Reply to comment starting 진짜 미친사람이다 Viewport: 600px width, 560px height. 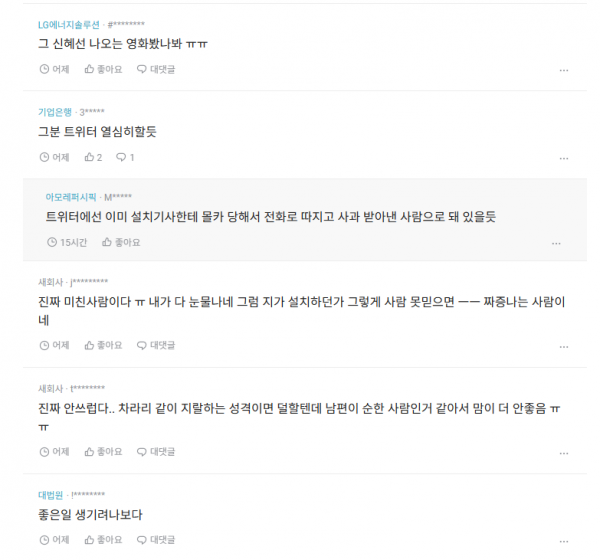click(156, 345)
